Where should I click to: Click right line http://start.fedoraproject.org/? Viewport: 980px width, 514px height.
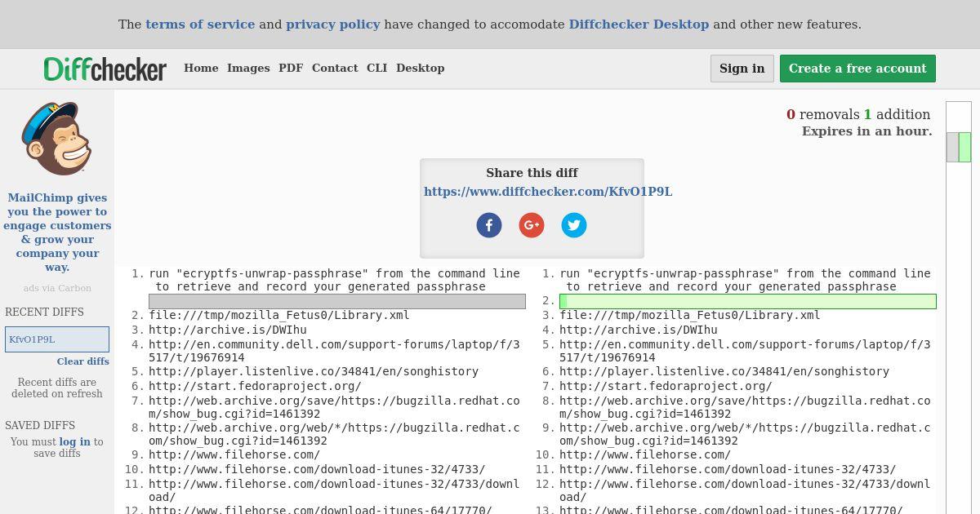click(x=666, y=387)
